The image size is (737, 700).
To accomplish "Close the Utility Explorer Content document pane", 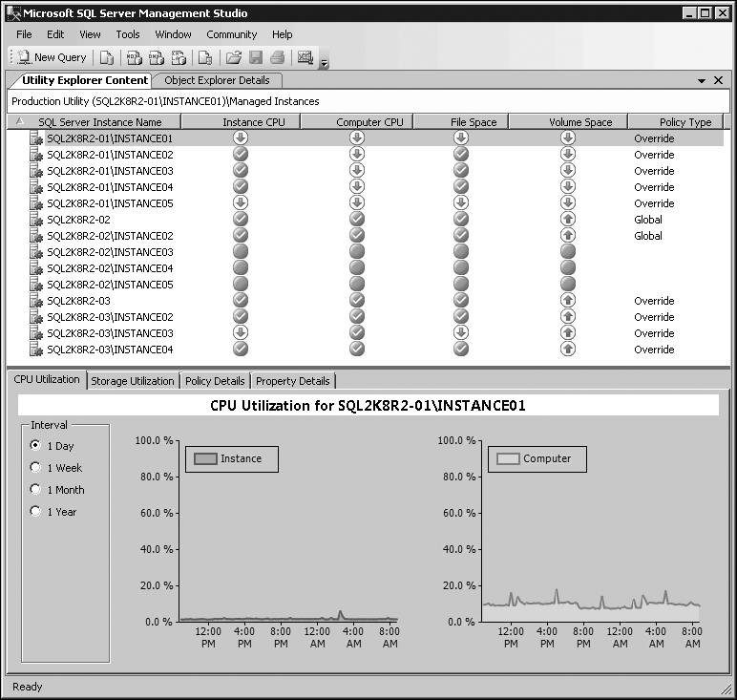I will tap(718, 80).
